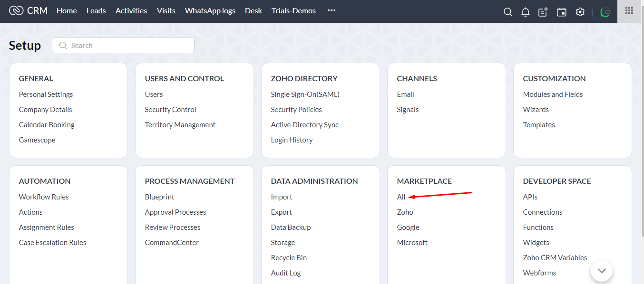
Task: Open Review Processes
Action: 173,227
